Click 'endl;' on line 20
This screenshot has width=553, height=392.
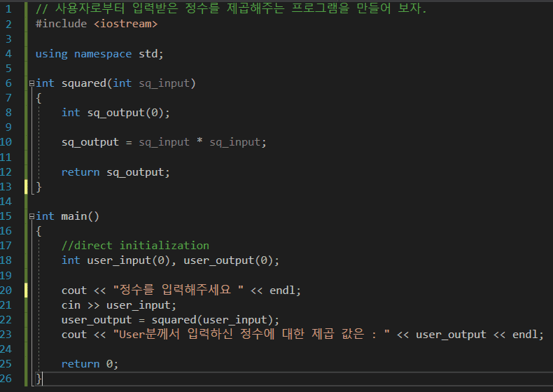point(286,290)
